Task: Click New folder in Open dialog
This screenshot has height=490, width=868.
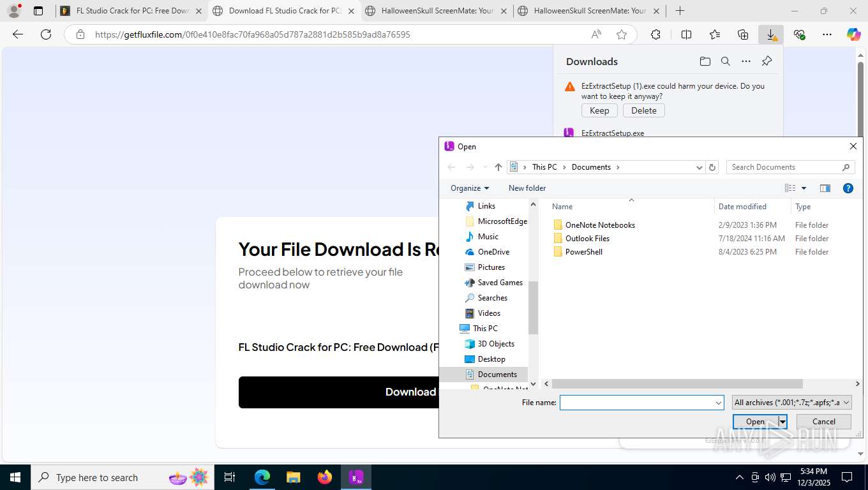Action: click(x=527, y=188)
